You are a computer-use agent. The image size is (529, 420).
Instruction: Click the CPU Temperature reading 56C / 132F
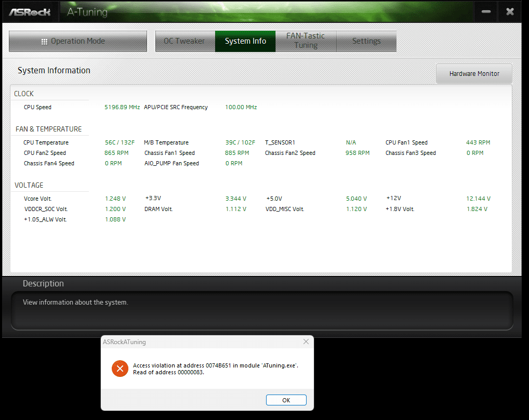(120, 143)
